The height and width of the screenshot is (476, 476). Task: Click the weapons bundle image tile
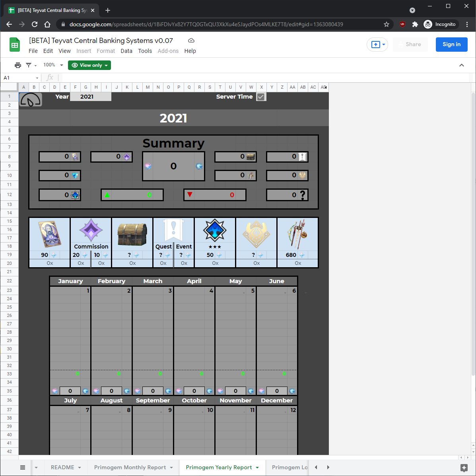297,234
